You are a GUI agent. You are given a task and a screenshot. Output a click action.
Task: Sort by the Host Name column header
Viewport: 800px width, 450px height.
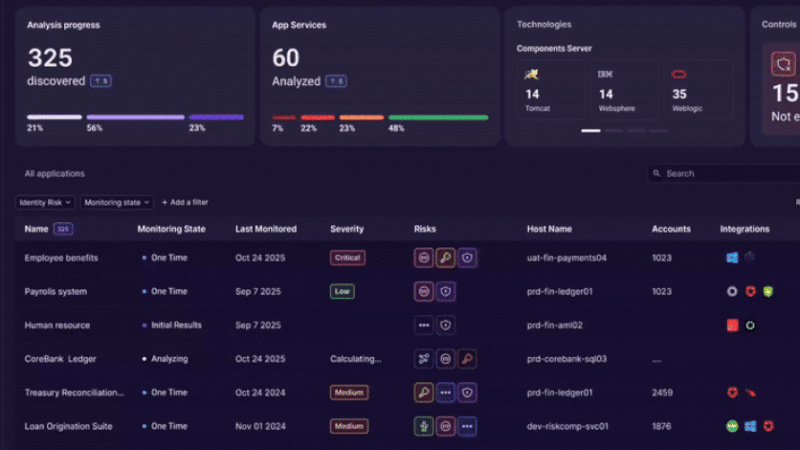(x=549, y=229)
